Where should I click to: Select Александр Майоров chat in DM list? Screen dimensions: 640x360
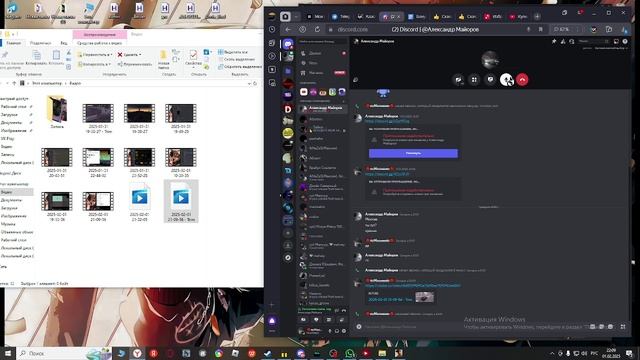(x=323, y=109)
